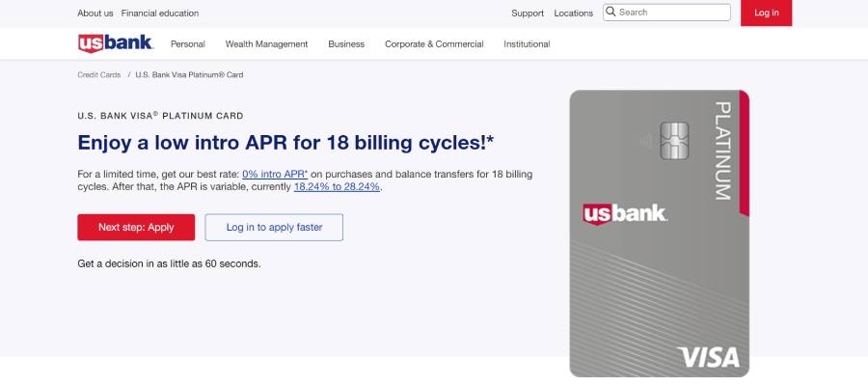Click the search magnifier icon
The width and height of the screenshot is (868, 386).
pos(610,12)
